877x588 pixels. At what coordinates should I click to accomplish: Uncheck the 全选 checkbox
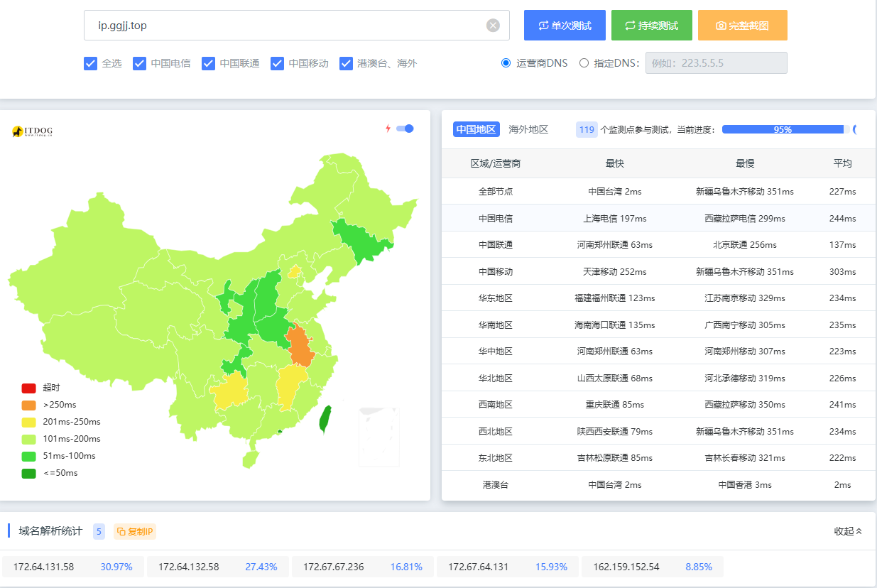coord(91,63)
